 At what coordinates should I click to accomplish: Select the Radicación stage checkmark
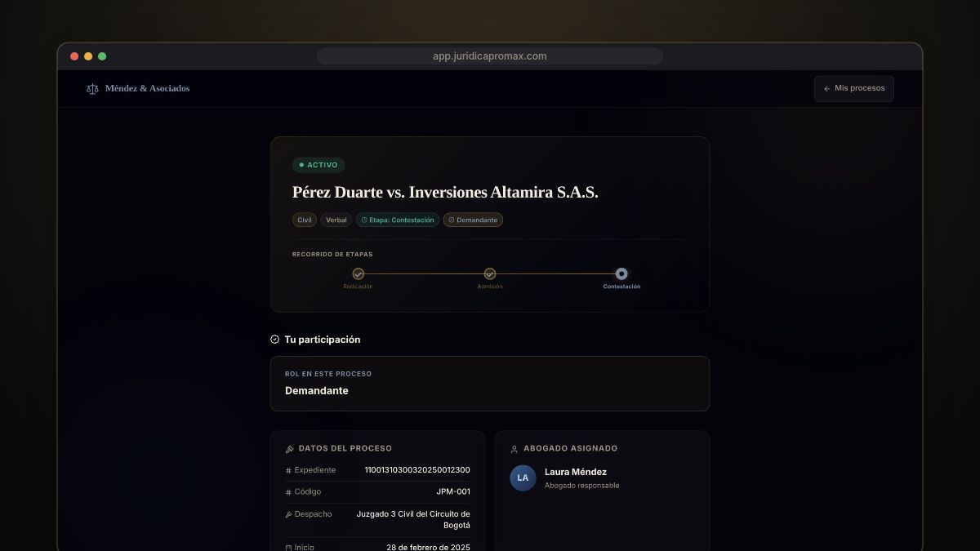click(x=358, y=274)
